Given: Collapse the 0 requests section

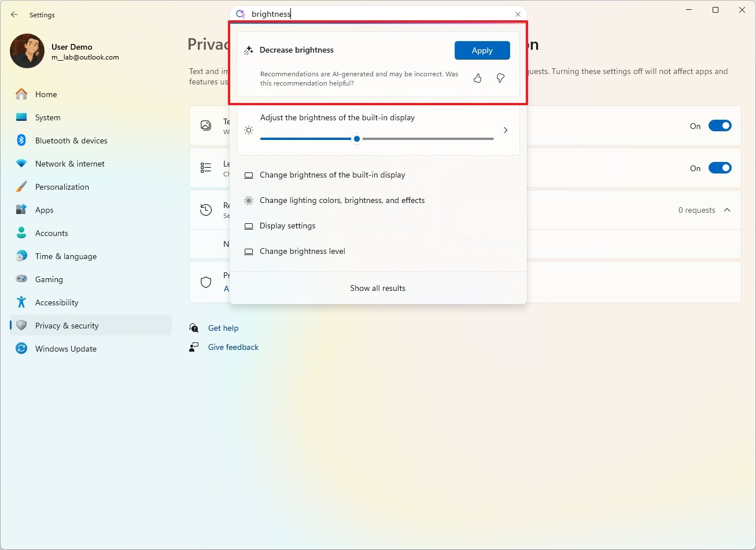Looking at the screenshot, I should [727, 209].
